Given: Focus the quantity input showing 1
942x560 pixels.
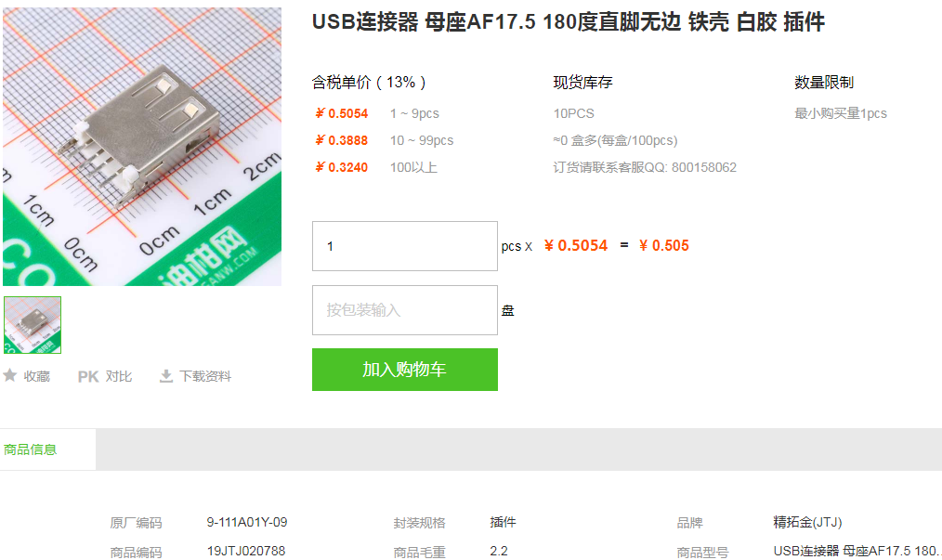Looking at the screenshot, I should click(404, 246).
